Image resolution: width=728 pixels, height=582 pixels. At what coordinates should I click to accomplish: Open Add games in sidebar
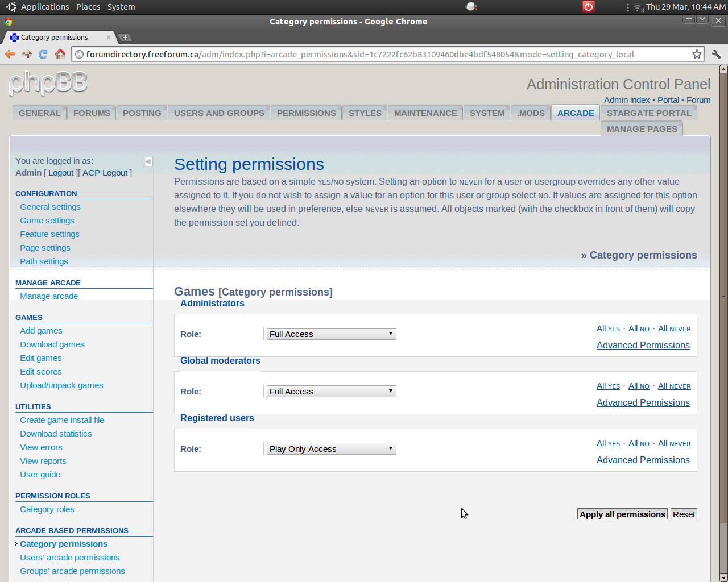pos(41,331)
